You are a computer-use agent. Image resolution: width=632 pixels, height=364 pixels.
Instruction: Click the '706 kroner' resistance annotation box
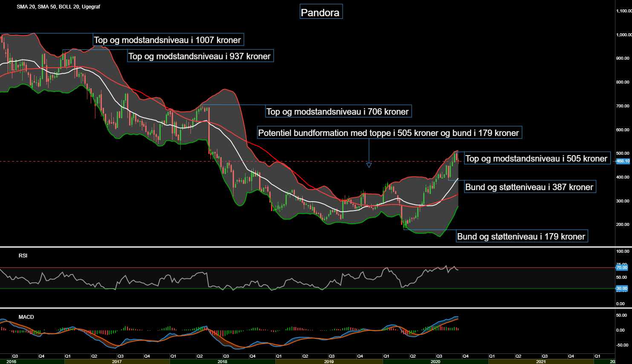point(338,112)
